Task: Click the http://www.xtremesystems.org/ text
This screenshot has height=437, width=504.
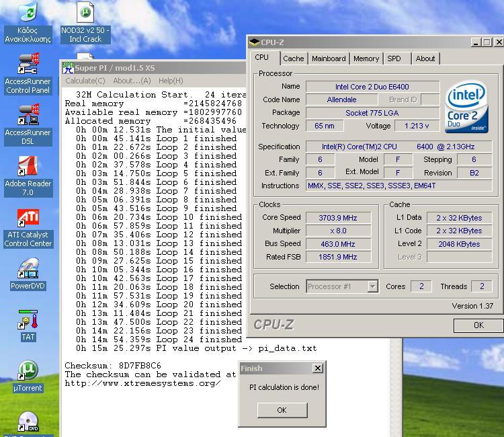Action: coord(142,383)
